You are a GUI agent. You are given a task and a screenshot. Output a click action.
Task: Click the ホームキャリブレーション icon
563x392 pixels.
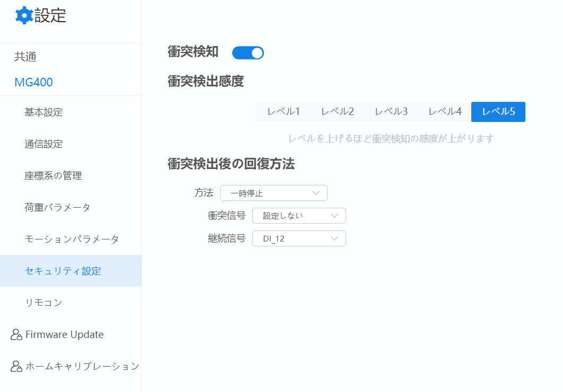tap(16, 366)
